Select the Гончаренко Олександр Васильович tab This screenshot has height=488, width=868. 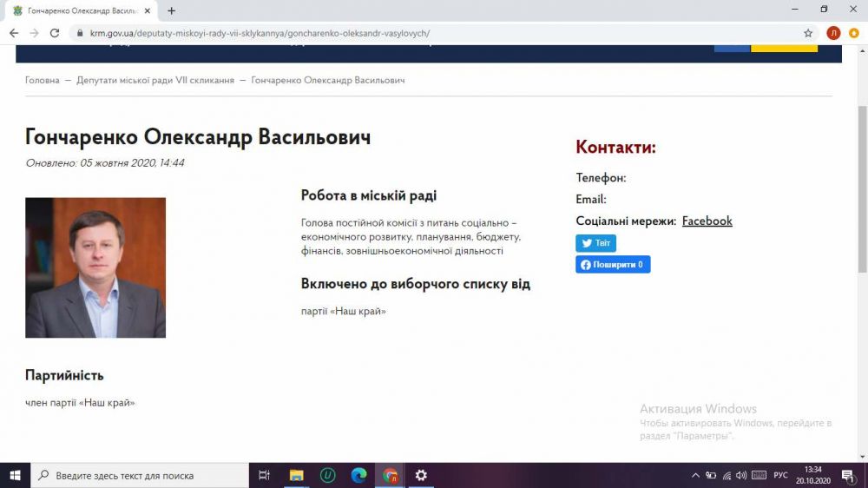point(81,10)
